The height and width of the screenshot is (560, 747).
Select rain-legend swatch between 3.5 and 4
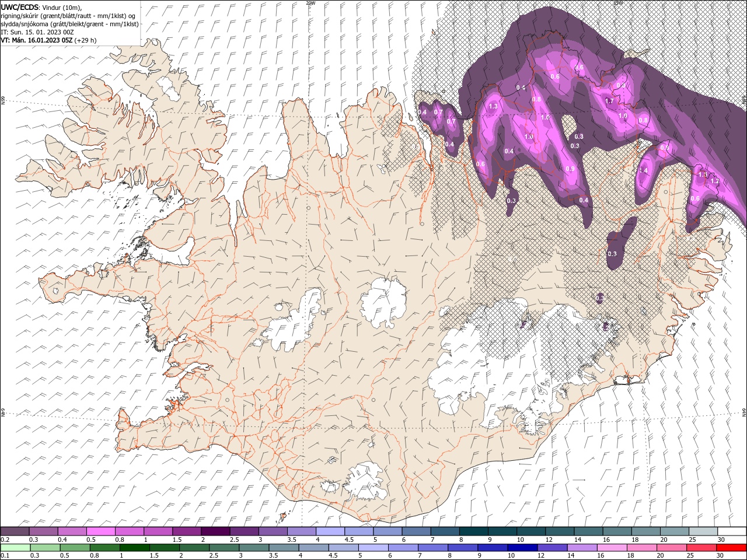click(x=284, y=548)
